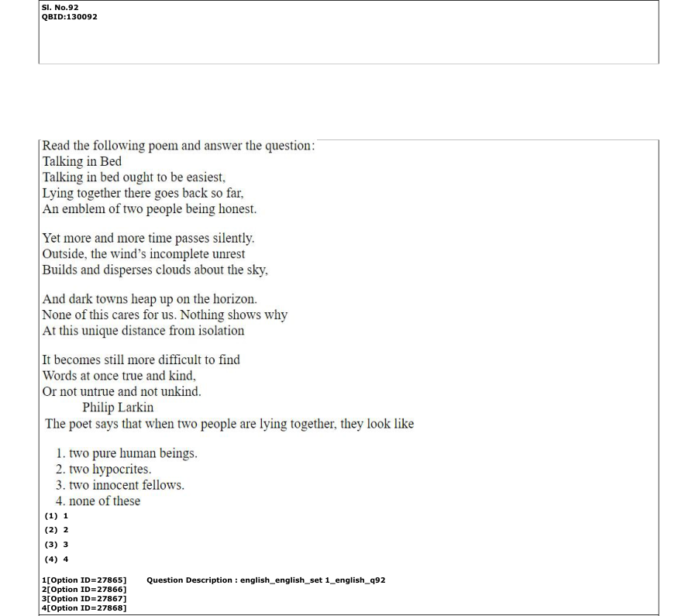Click line 'At this unique distance from isolation'
This screenshot has height=616, width=692.
pyautogui.click(x=143, y=331)
